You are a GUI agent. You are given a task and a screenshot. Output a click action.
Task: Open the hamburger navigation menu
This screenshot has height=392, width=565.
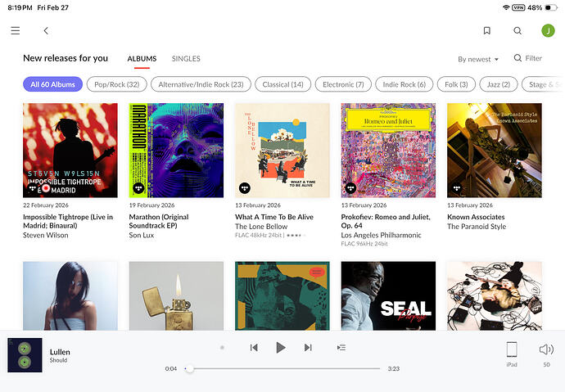click(x=15, y=31)
